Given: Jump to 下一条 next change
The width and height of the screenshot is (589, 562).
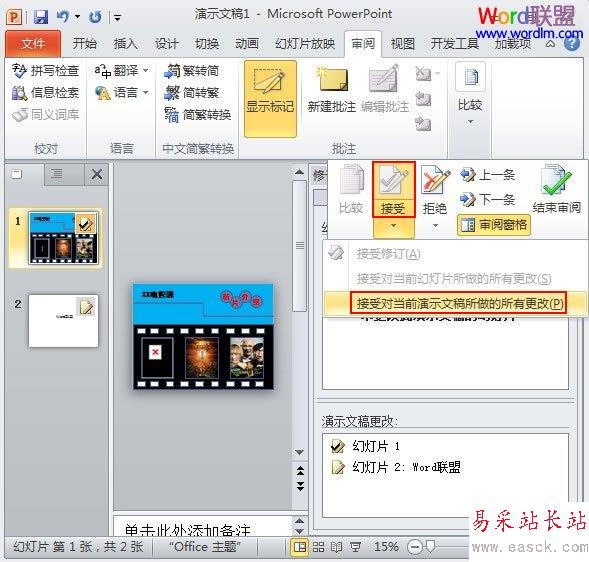Looking at the screenshot, I should pos(488,199).
